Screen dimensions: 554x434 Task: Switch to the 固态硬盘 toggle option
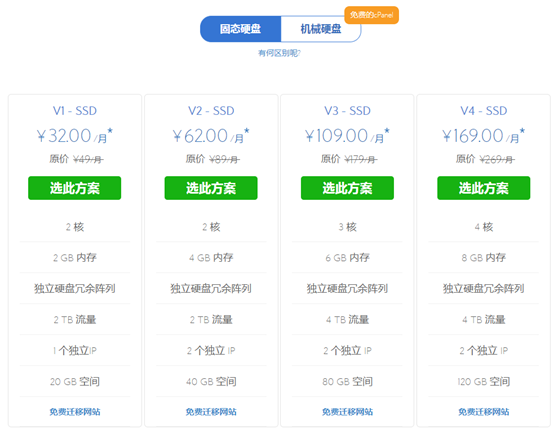tap(241, 29)
